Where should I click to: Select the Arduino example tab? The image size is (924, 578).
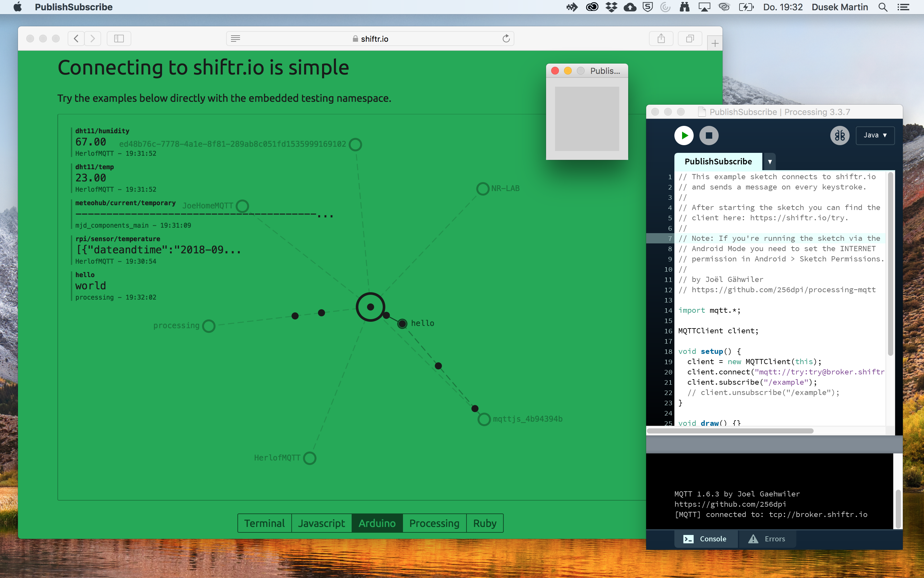[x=377, y=523]
